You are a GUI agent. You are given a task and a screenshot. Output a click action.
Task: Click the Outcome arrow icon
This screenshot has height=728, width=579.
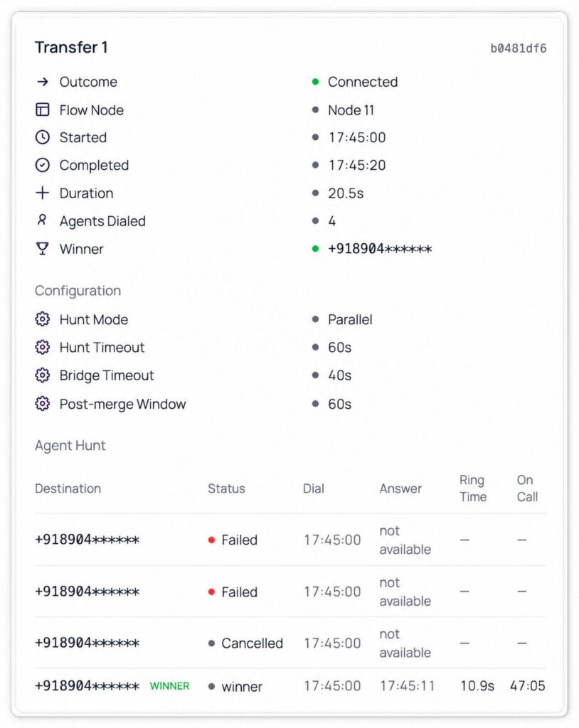click(42, 82)
